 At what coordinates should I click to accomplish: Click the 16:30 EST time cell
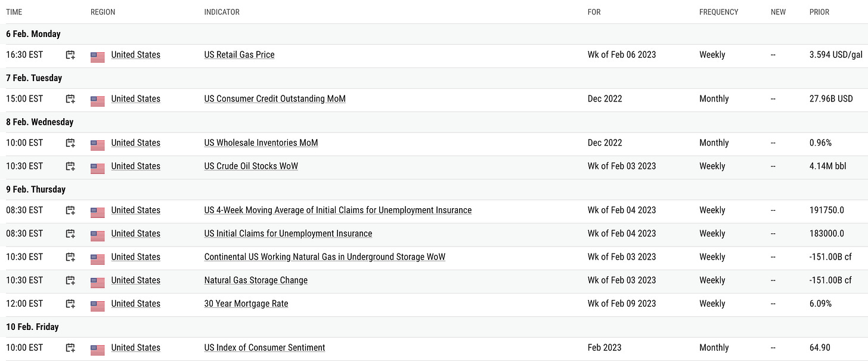[x=24, y=55]
